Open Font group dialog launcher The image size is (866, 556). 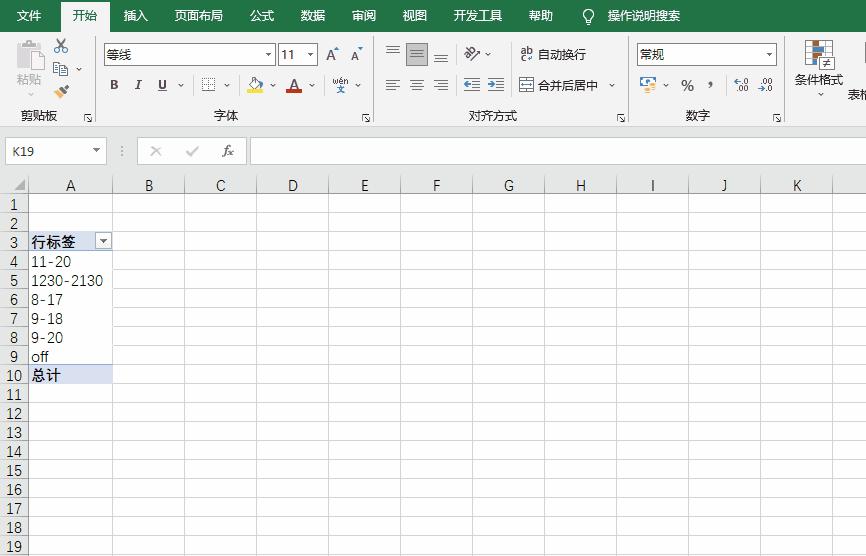366,118
